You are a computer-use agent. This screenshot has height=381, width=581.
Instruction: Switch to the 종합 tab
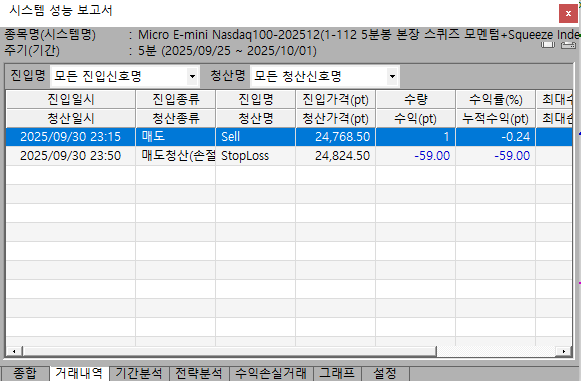(25, 373)
